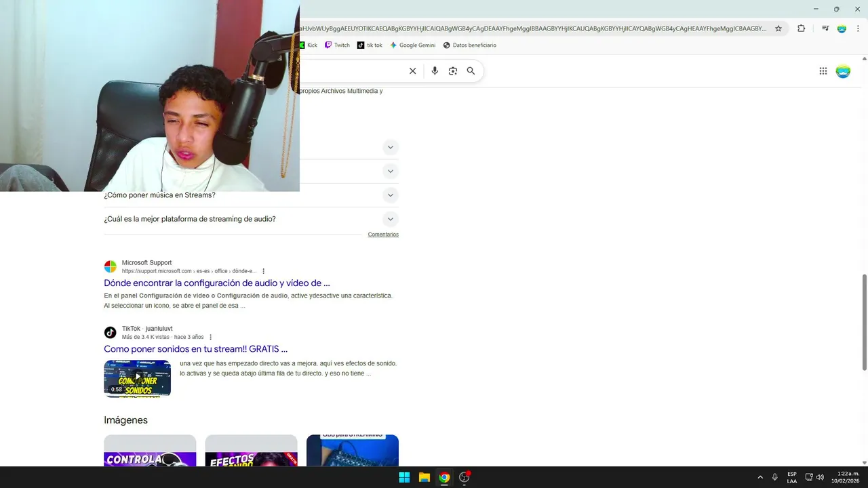Click the magnifier search icon in search box

[471, 71]
